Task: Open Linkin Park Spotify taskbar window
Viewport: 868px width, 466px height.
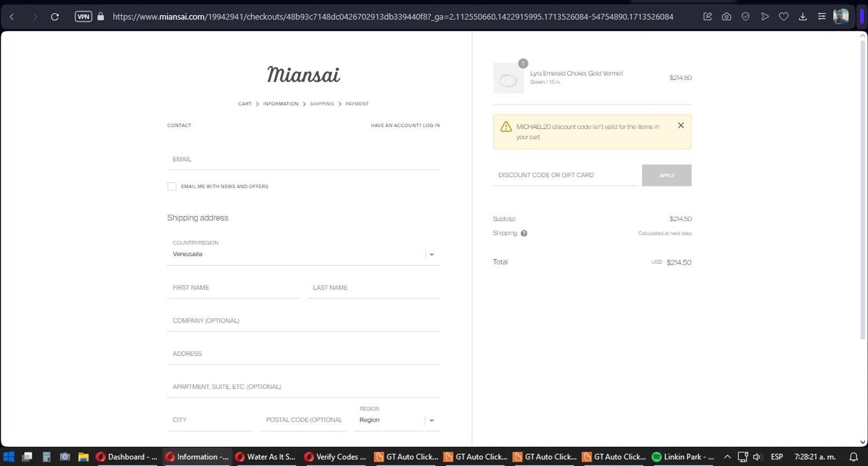Action: tap(683, 457)
